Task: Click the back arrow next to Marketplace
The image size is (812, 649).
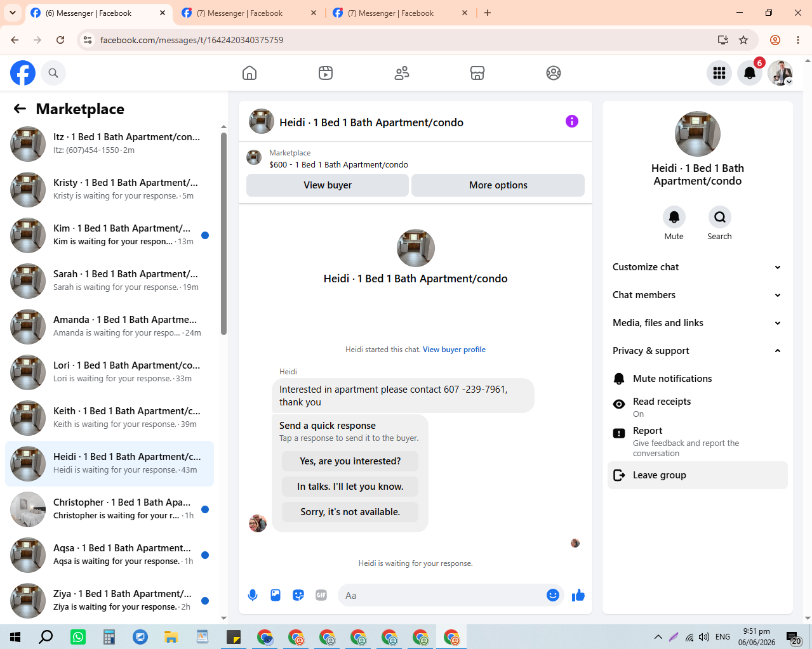Action: (20, 108)
